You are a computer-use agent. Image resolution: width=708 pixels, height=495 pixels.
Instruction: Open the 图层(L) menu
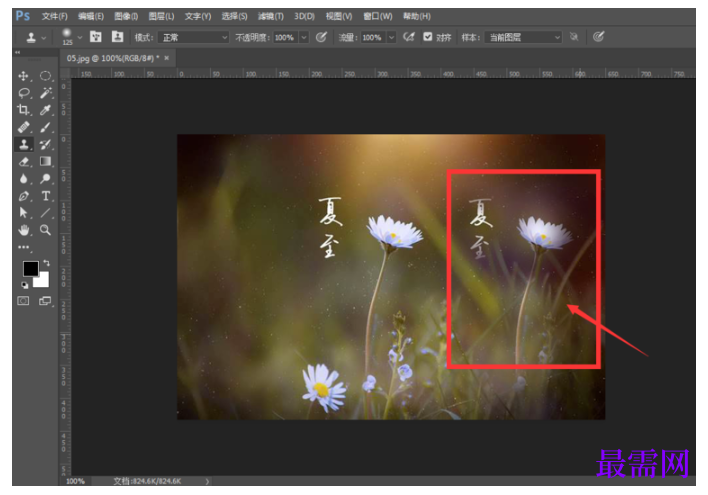(161, 16)
